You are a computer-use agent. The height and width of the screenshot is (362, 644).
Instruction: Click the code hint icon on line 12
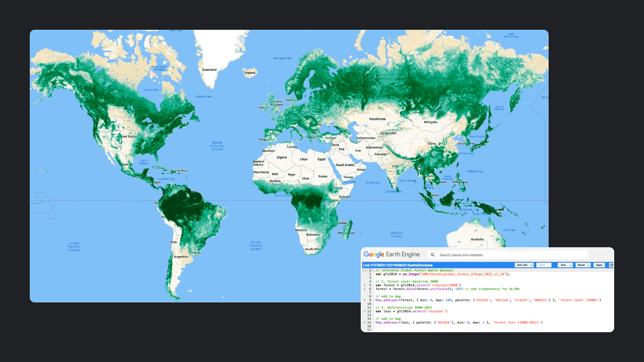coord(364,311)
